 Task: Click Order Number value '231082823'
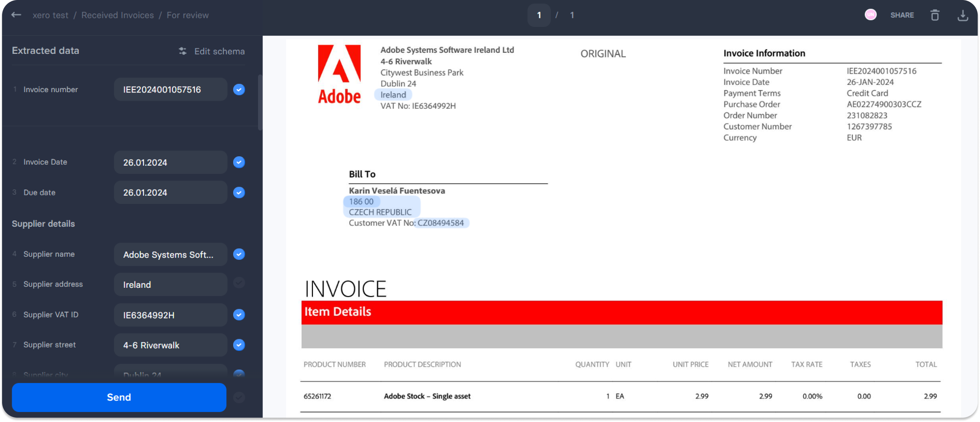(x=867, y=115)
